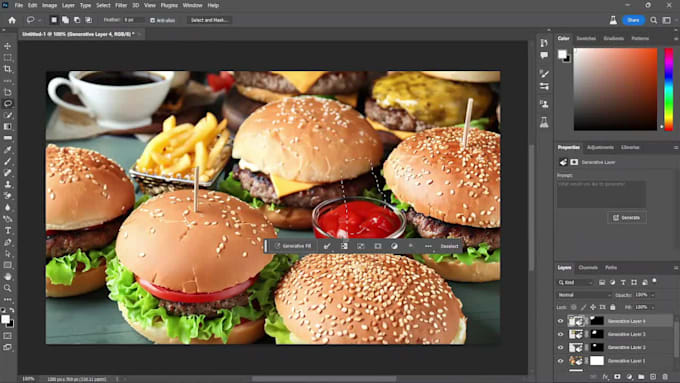Hide Generative Layer 1 using eye icon
Screen dimensions: 680x383
point(560,360)
